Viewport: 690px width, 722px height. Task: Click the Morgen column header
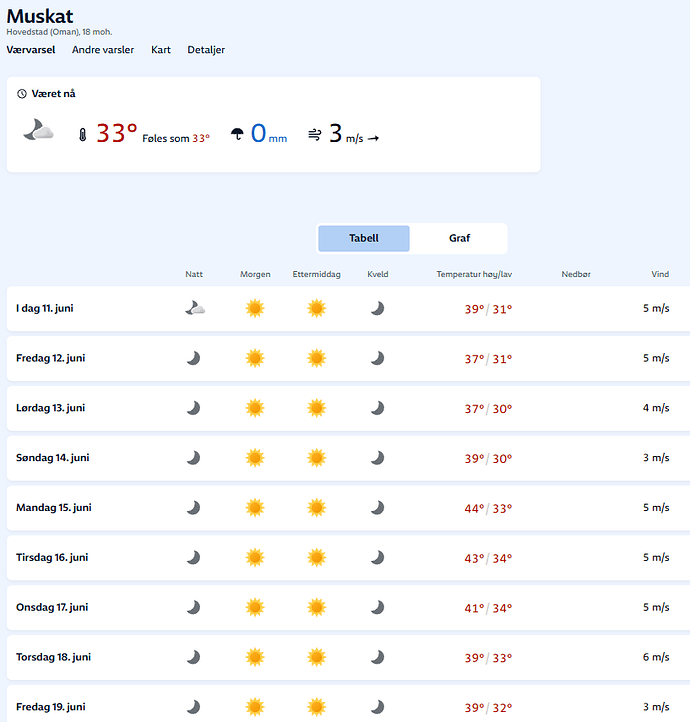tap(255, 274)
